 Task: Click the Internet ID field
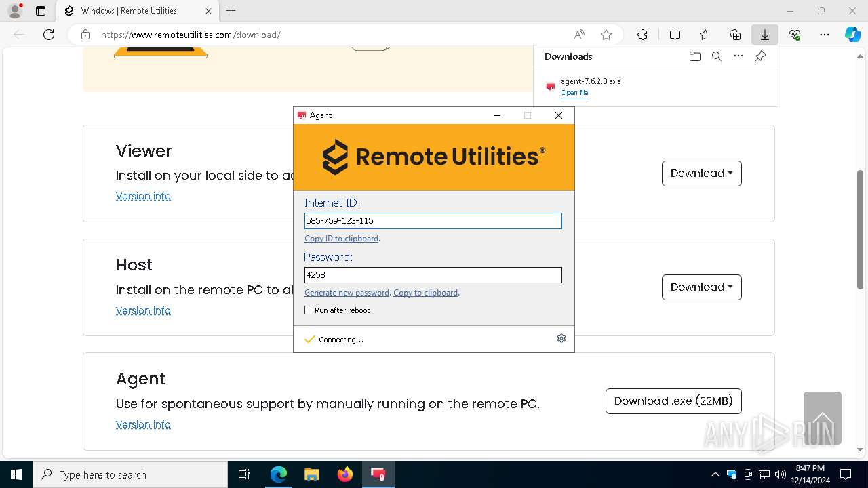click(433, 221)
